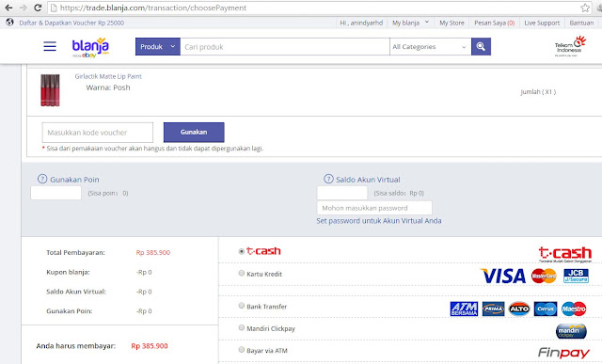
Task: Click the Masukkan kode voucher field
Action: click(98, 133)
